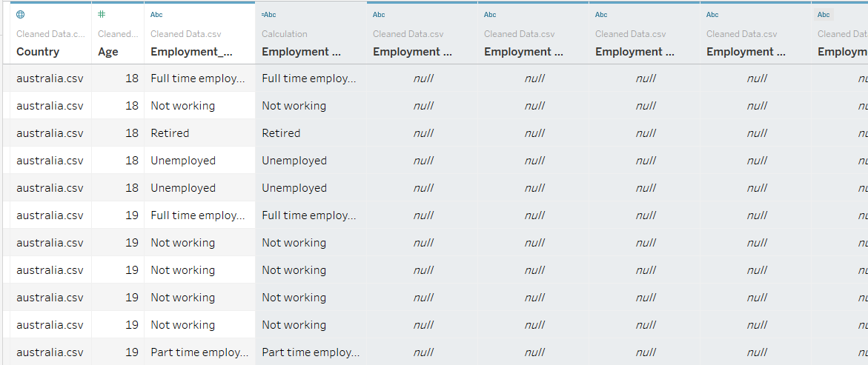
Task: Select the Country column header
Action: 38,52
